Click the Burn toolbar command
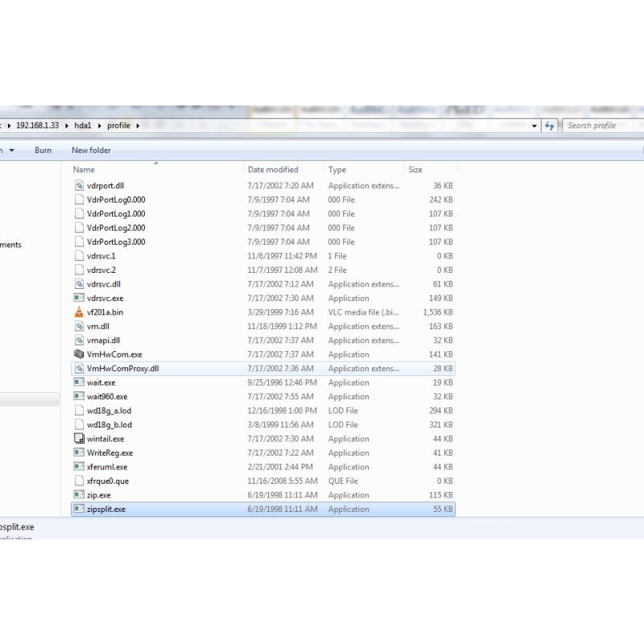644x644 pixels. point(43,151)
